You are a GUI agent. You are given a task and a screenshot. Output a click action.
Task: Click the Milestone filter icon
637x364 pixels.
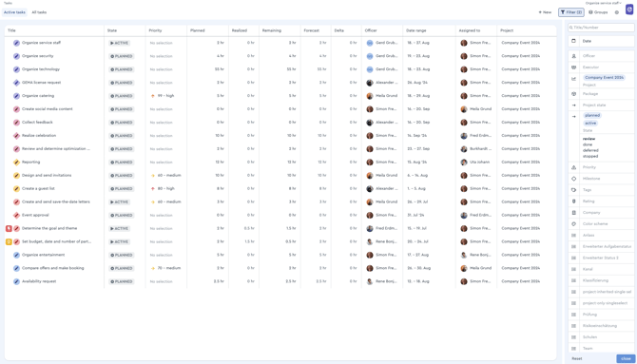[x=573, y=179]
